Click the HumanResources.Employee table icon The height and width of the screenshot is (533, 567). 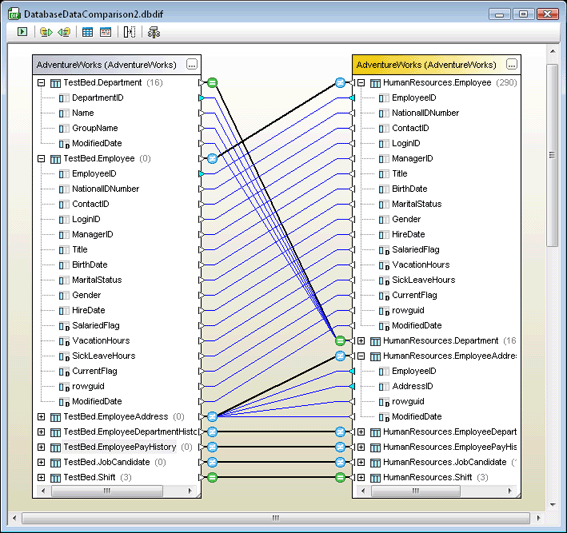point(375,83)
